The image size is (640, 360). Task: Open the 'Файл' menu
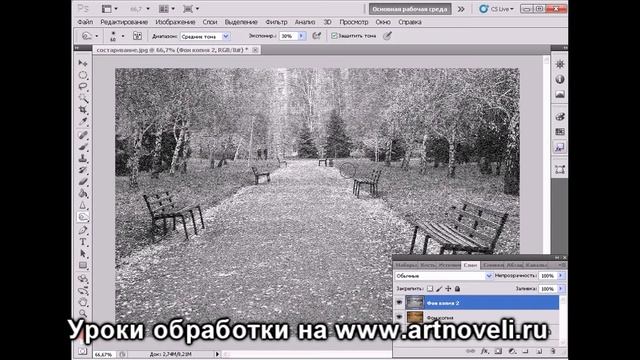85,22
